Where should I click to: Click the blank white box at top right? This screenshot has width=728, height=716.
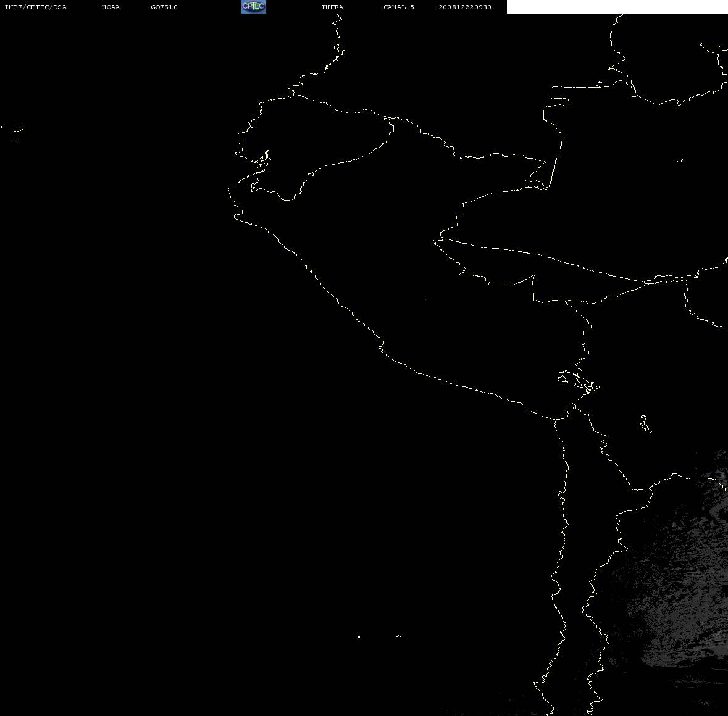tap(617, 7)
